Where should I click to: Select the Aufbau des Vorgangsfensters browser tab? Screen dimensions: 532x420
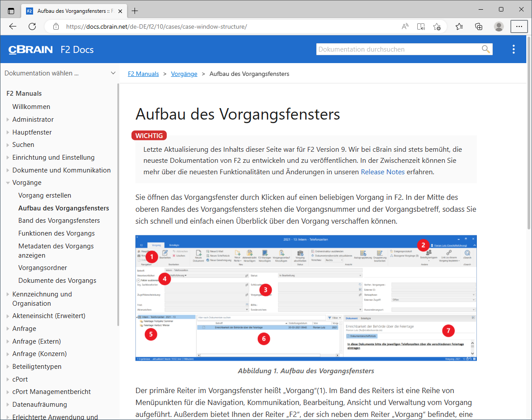click(75, 11)
